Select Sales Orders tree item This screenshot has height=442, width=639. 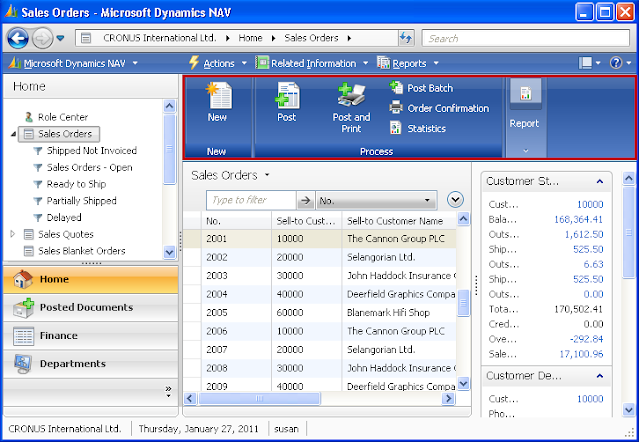tap(59, 134)
